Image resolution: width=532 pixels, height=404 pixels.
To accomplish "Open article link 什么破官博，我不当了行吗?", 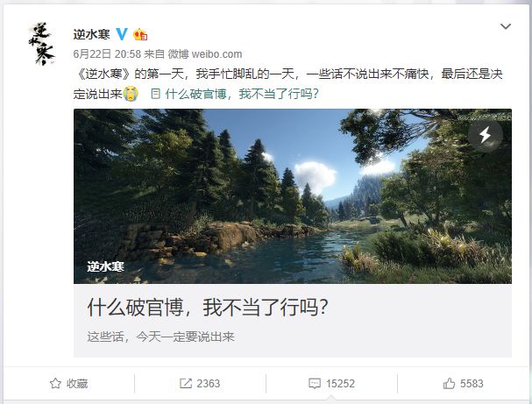I will pyautogui.click(x=242, y=94).
